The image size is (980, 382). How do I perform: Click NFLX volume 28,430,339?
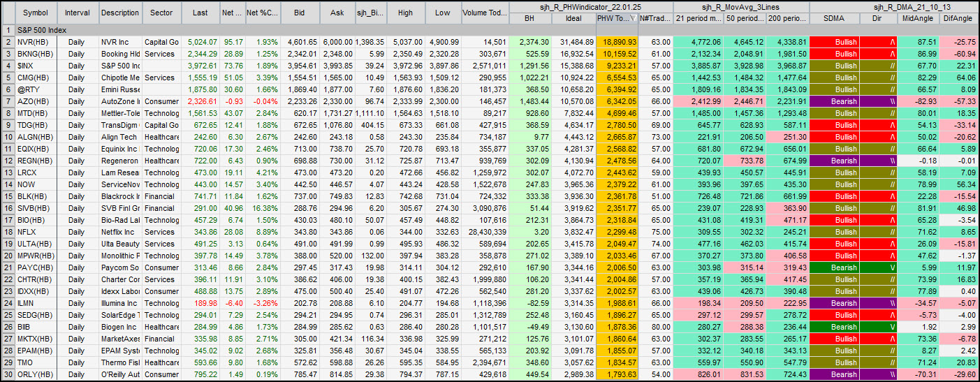coord(485,232)
